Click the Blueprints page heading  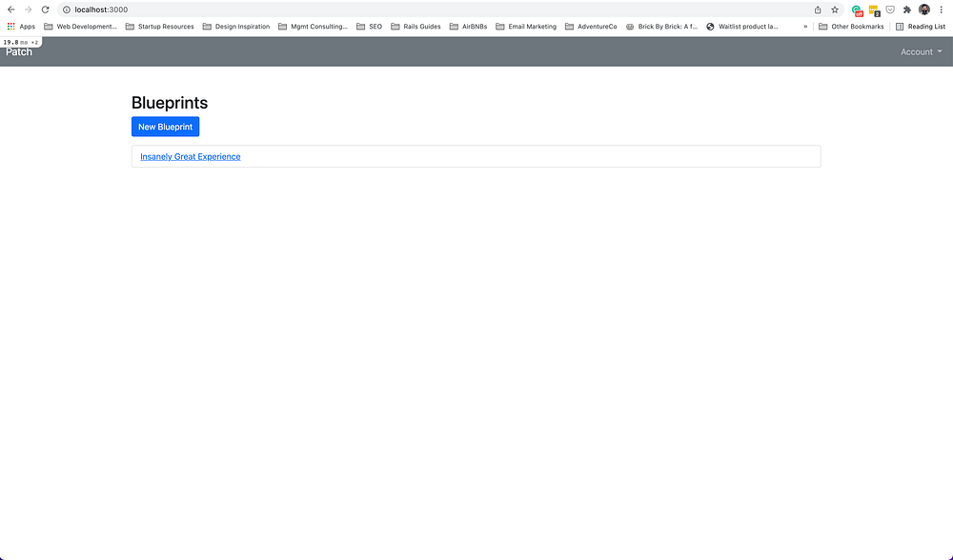pyautogui.click(x=170, y=103)
